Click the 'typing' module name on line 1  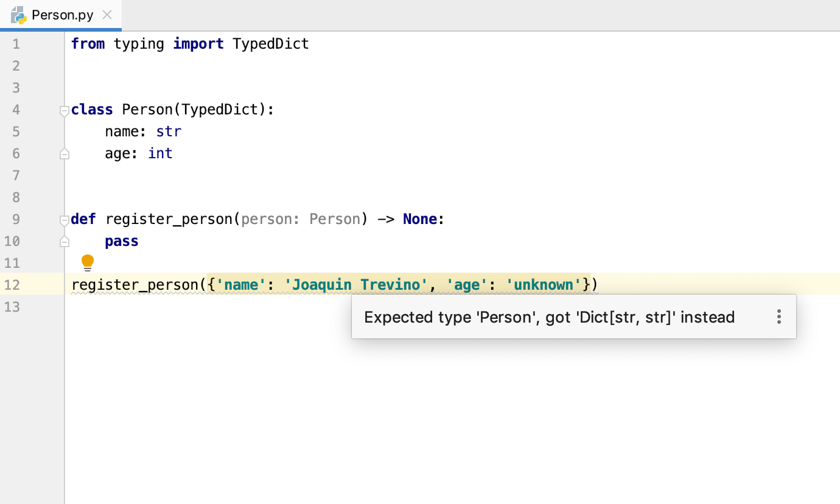tap(139, 44)
